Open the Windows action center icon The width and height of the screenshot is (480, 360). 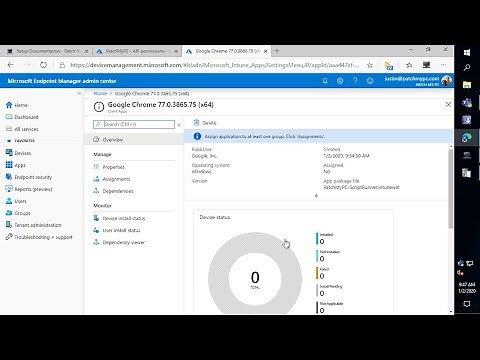467,304
